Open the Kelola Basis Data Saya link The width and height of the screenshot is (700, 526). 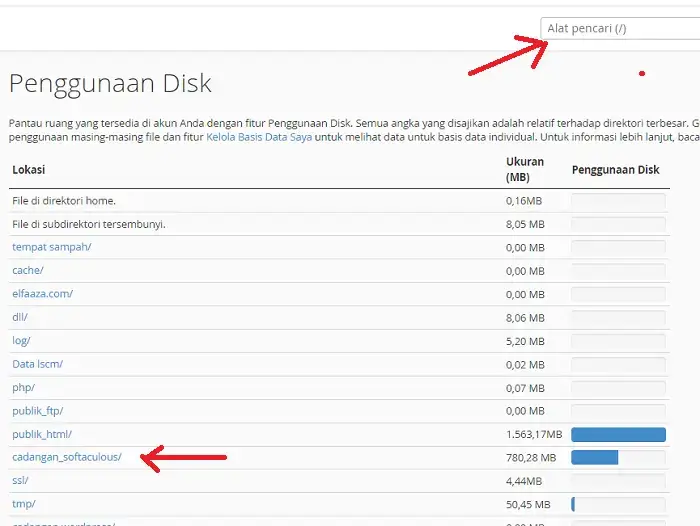(x=259, y=137)
